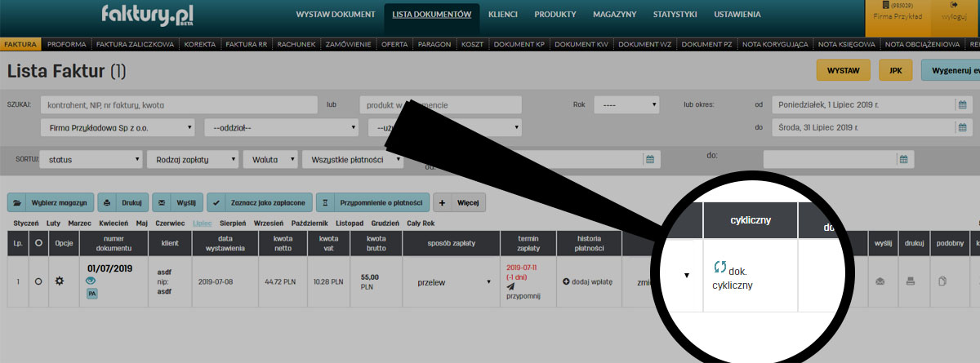This screenshot has width=980, height=363.
Task: Click the przypomnij link
Action: [x=523, y=298]
